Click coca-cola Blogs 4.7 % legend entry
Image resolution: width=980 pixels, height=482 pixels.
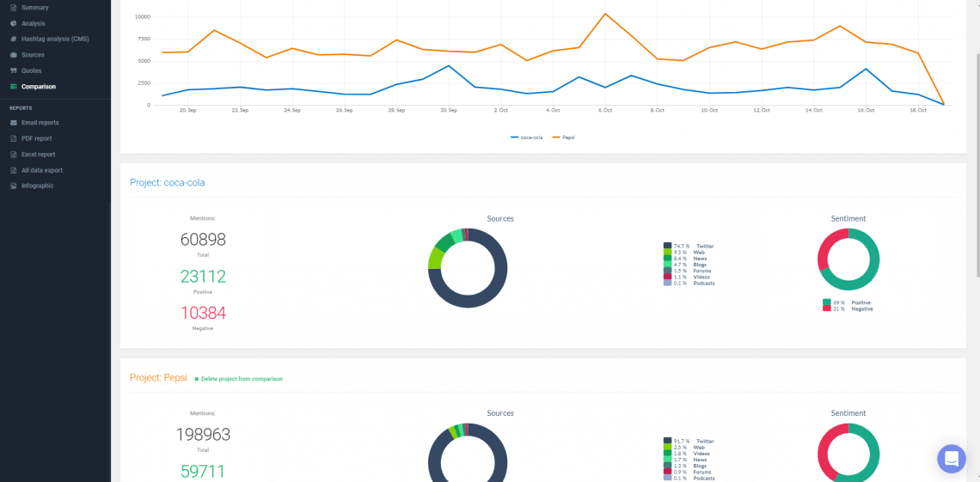click(x=686, y=264)
